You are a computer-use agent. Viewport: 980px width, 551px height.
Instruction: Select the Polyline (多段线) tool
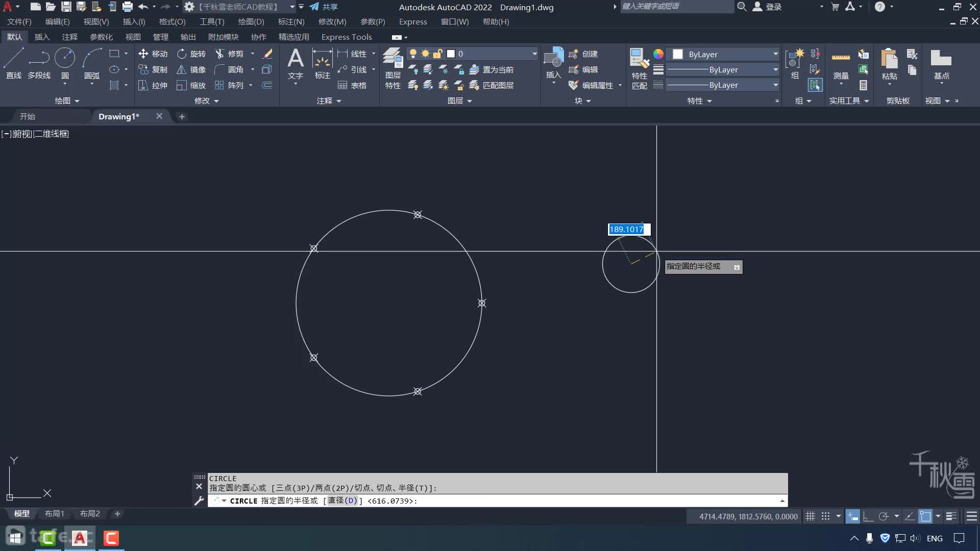click(39, 63)
